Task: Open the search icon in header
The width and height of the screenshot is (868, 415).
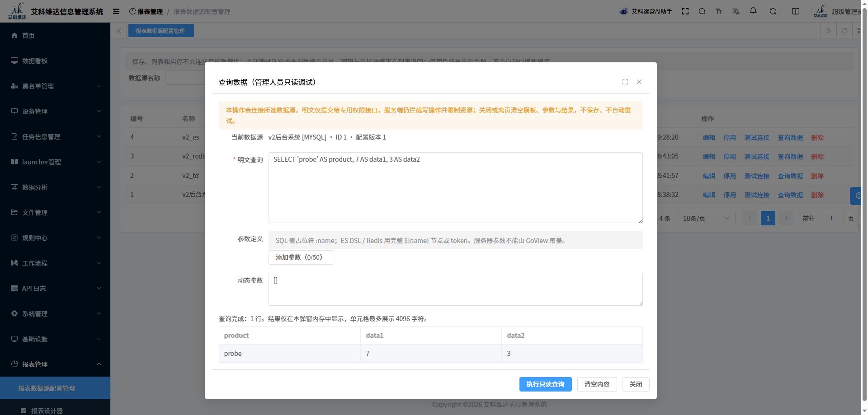Action: pos(702,11)
